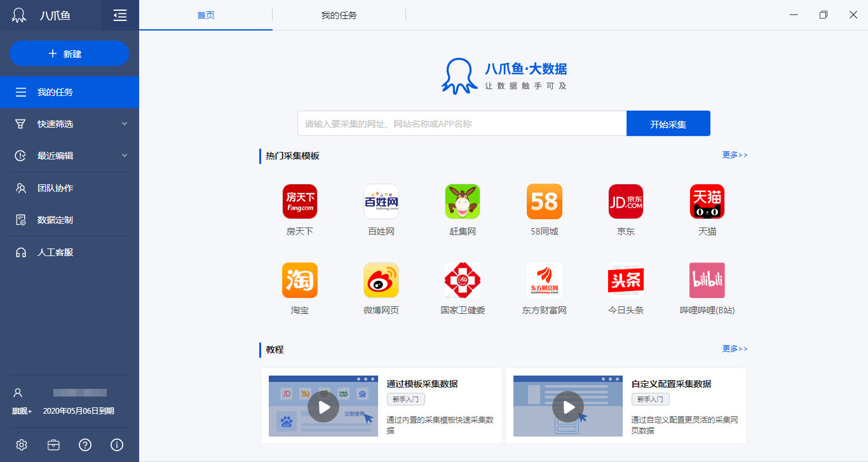Click the 旗舰+ account level label

tap(22, 411)
